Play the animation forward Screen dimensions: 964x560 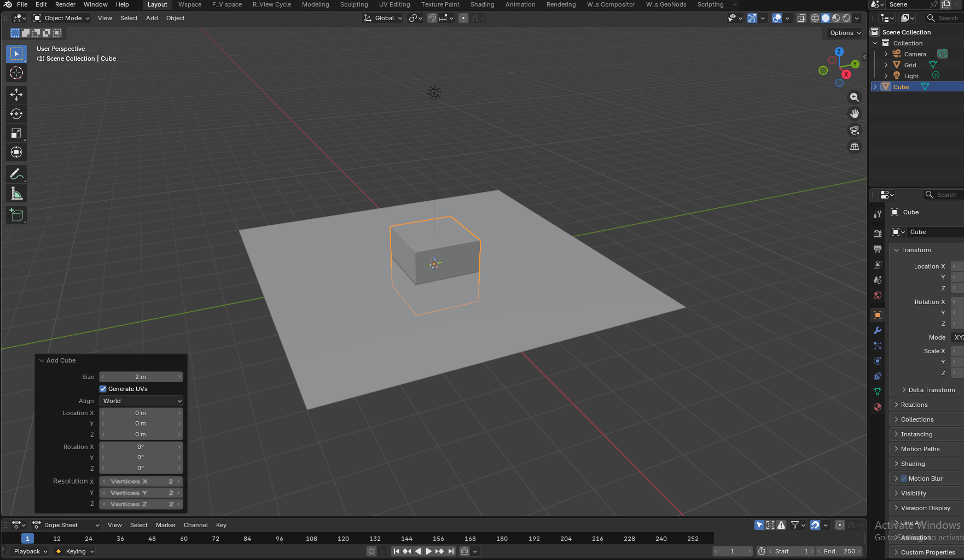point(429,551)
